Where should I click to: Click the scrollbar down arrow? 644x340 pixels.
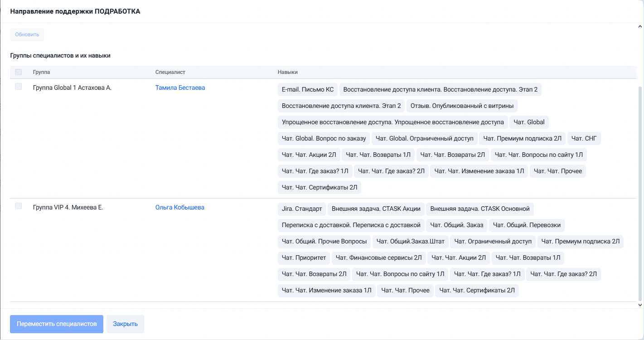point(640,305)
